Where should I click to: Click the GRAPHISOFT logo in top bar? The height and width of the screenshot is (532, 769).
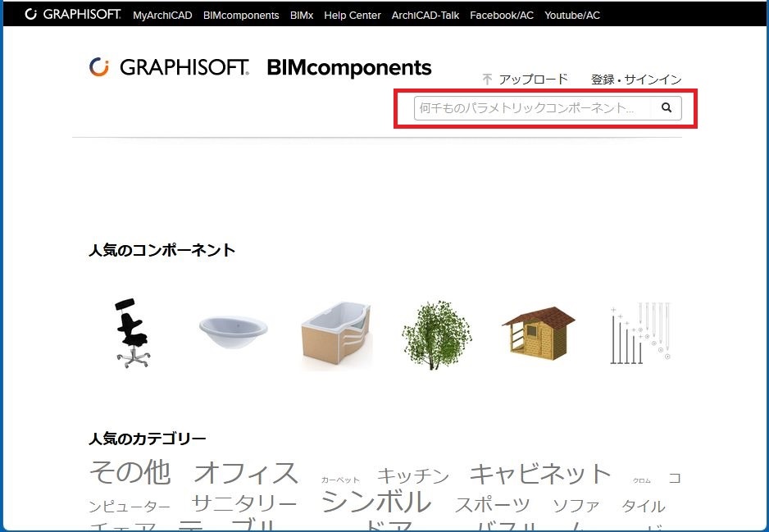[73, 15]
